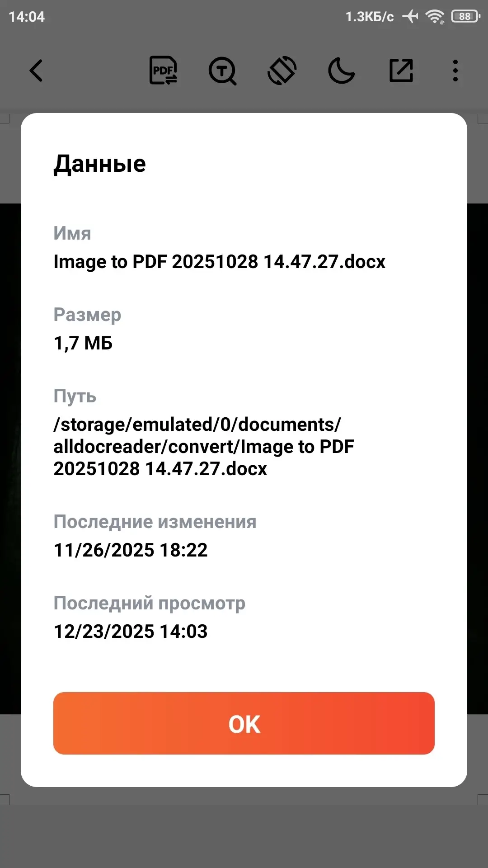Image resolution: width=488 pixels, height=868 pixels.
Task: Tap the file name Image to PDF docx
Action: 219,262
